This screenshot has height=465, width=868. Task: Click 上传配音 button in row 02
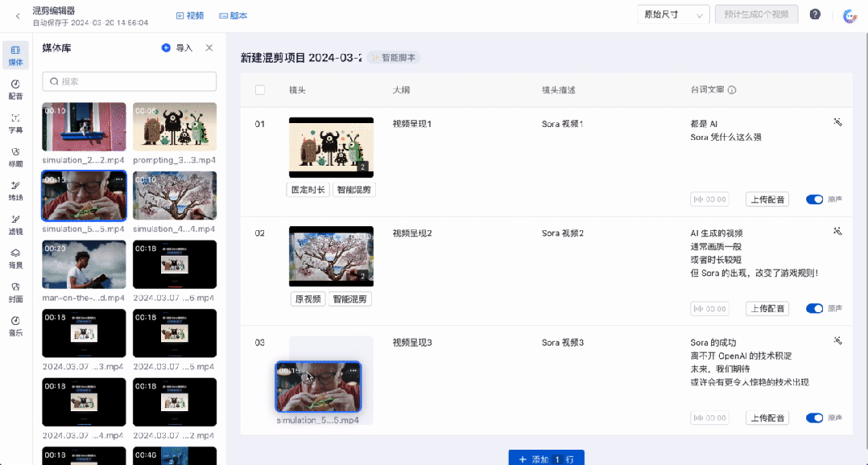[767, 309]
